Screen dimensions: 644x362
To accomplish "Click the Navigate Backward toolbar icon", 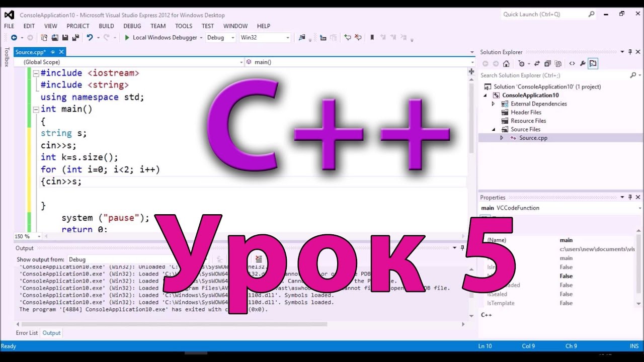I will point(14,38).
